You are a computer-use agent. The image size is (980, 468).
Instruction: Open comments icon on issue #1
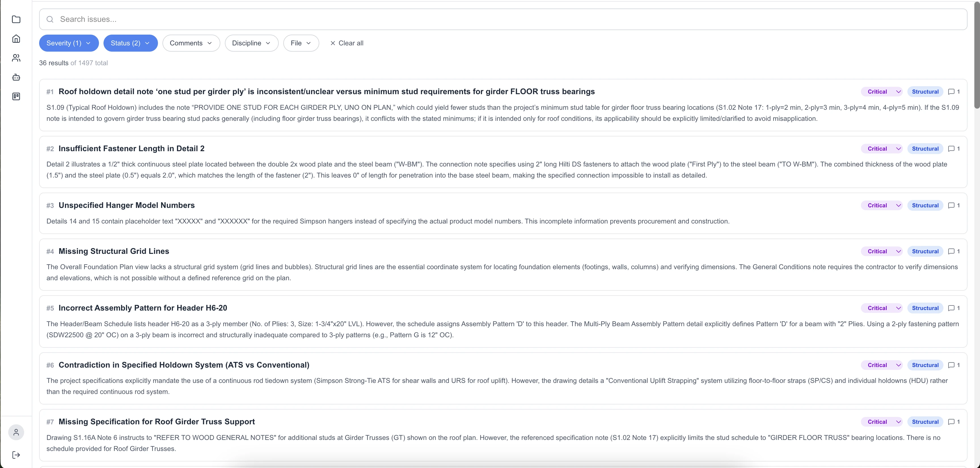click(953, 92)
